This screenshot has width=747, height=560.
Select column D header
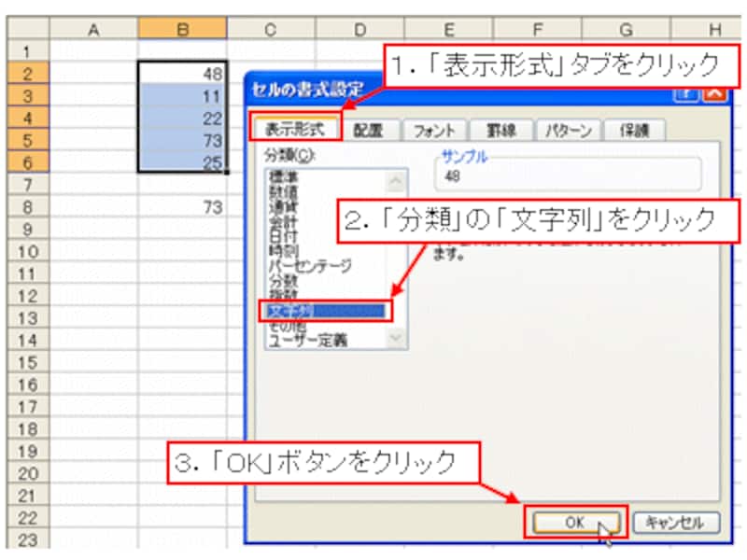pos(359,29)
